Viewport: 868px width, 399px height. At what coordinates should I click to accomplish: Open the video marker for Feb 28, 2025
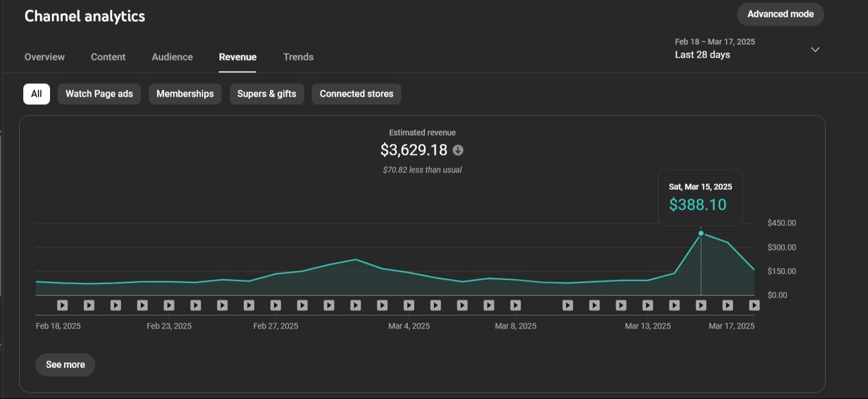(303, 305)
